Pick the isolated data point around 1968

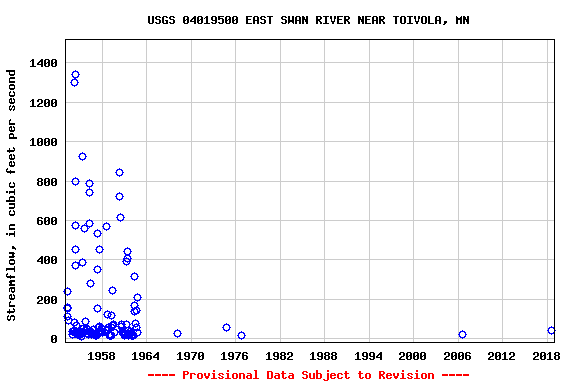click(177, 333)
